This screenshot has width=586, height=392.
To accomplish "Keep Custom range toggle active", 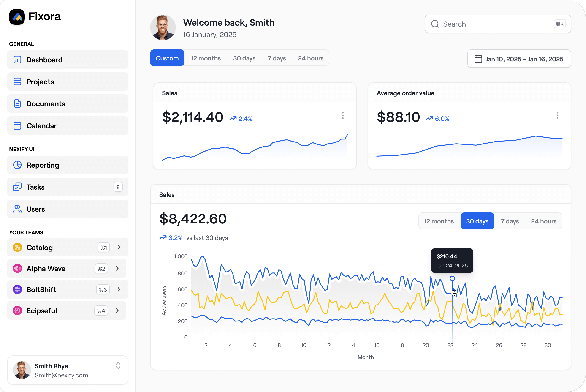I will (x=167, y=58).
